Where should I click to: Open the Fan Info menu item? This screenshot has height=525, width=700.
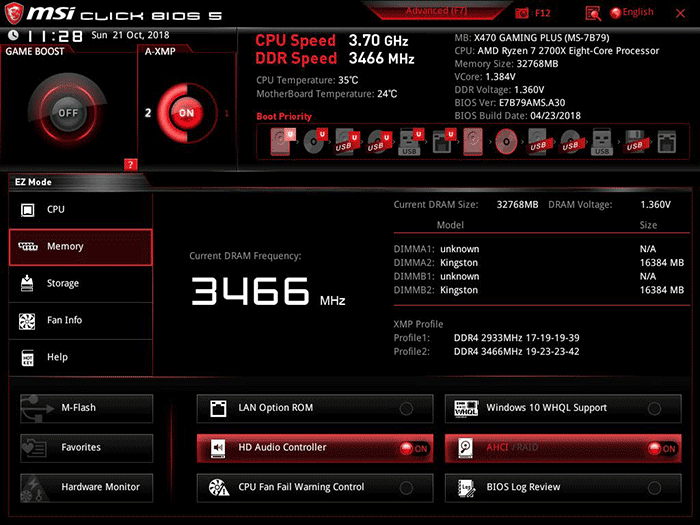coord(80,321)
